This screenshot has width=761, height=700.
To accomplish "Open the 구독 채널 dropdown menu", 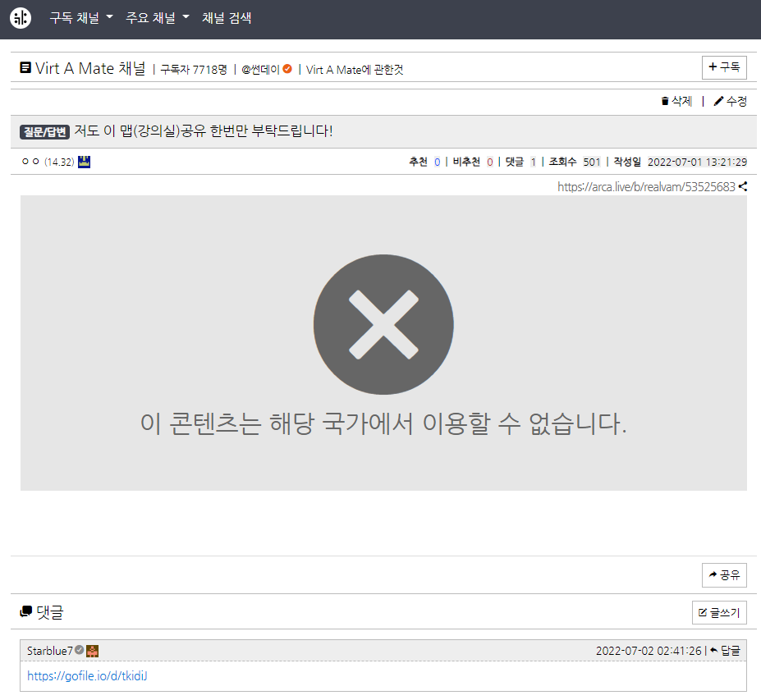I will tap(81, 18).
